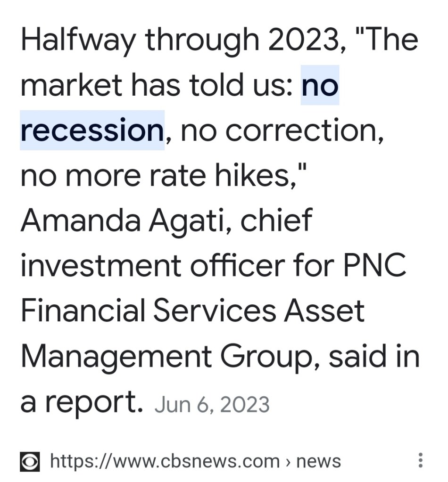This screenshot has width=448, height=482.
Task: Click the highlighted "no" before "recession"
Action: [x=320, y=85]
